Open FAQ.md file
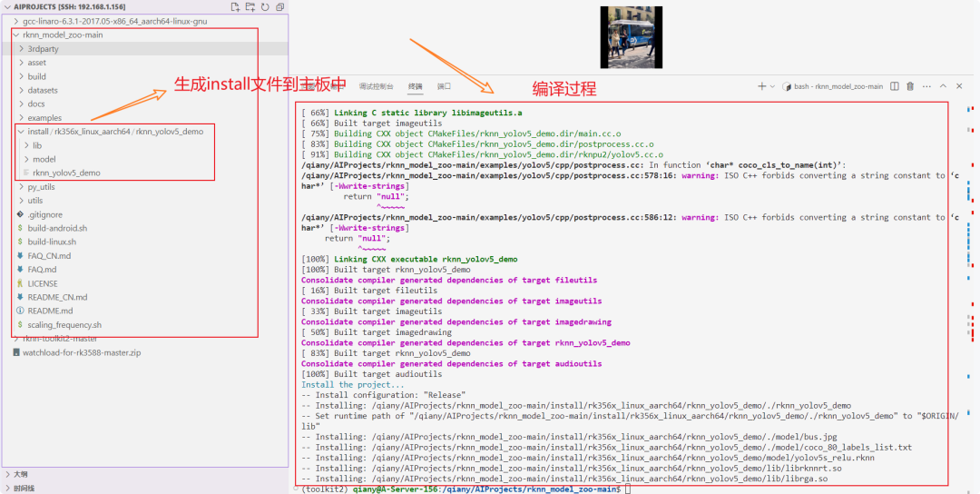 click(42, 269)
